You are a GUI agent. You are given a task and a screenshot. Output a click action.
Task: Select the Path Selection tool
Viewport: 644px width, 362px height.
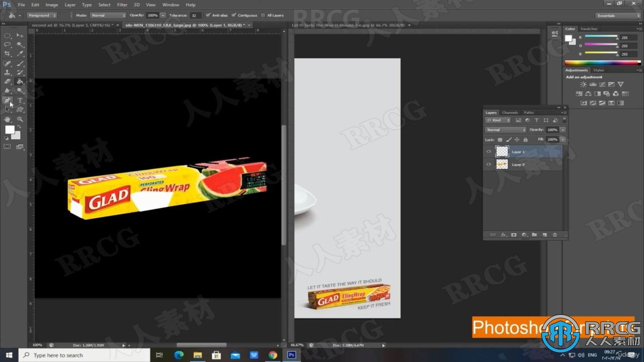[8, 110]
